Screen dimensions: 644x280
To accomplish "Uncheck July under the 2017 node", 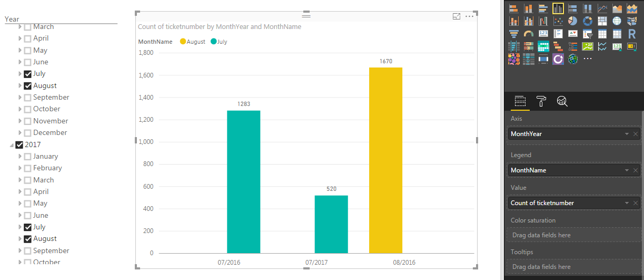I will click(x=27, y=227).
